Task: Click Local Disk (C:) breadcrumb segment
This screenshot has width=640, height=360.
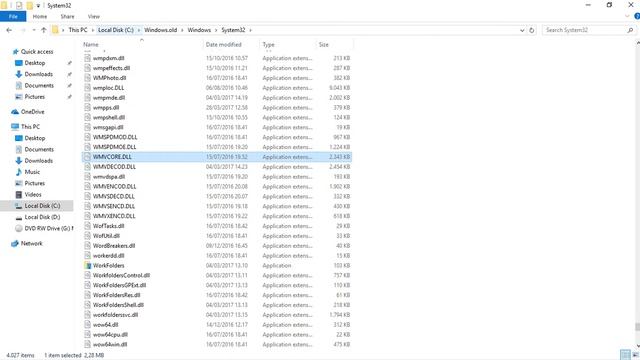Action: click(116, 30)
